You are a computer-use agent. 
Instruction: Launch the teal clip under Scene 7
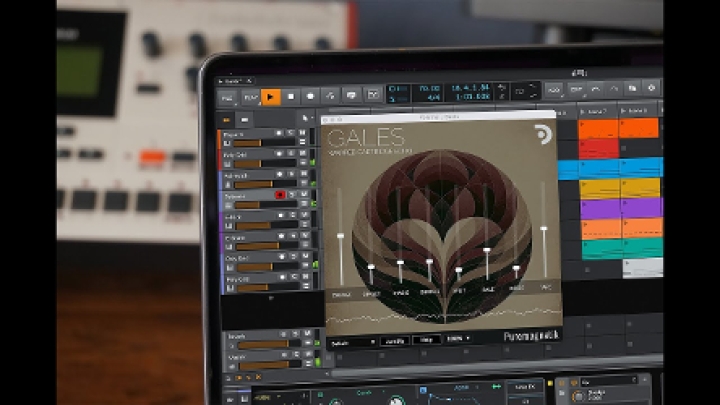(602, 249)
